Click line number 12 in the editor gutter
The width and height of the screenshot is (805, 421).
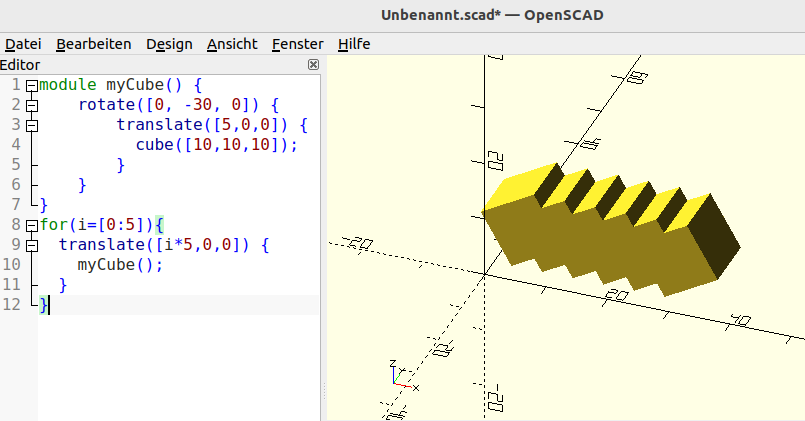click(11, 305)
